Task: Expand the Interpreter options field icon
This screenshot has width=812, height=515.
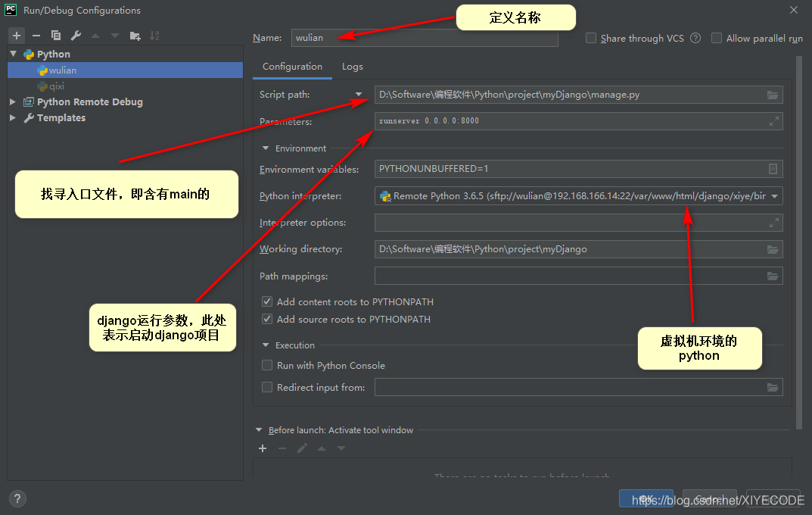Action: (773, 223)
